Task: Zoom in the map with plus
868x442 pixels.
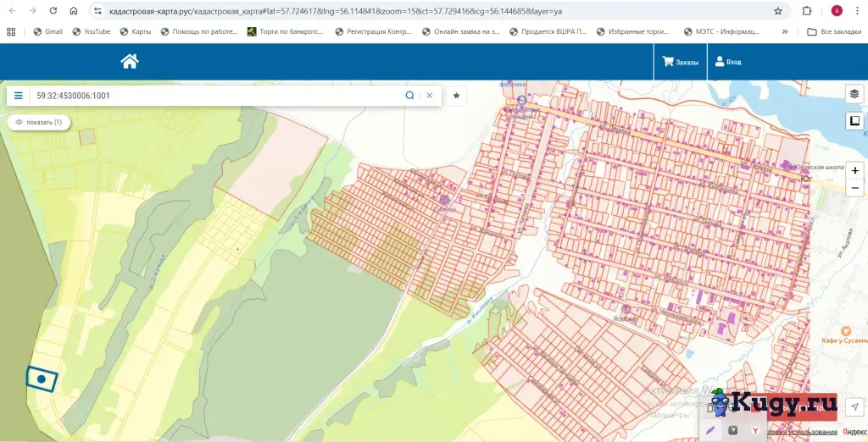Action: point(854,170)
